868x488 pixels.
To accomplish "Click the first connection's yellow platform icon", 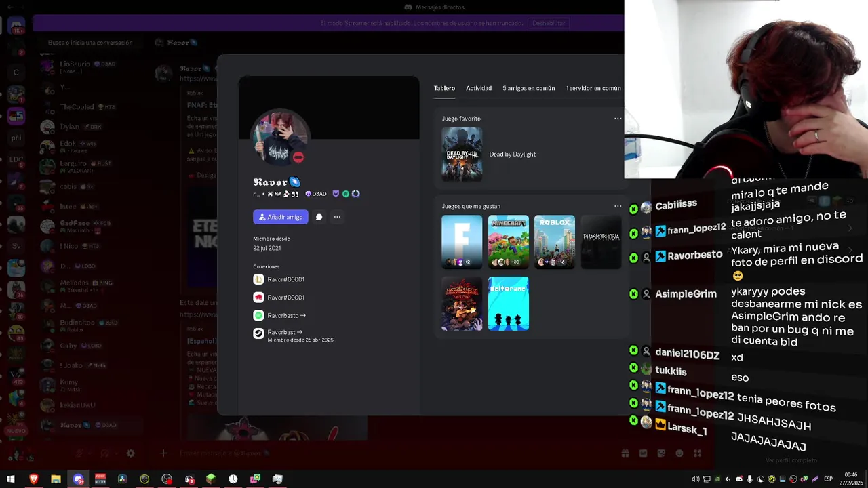I will [x=258, y=279].
